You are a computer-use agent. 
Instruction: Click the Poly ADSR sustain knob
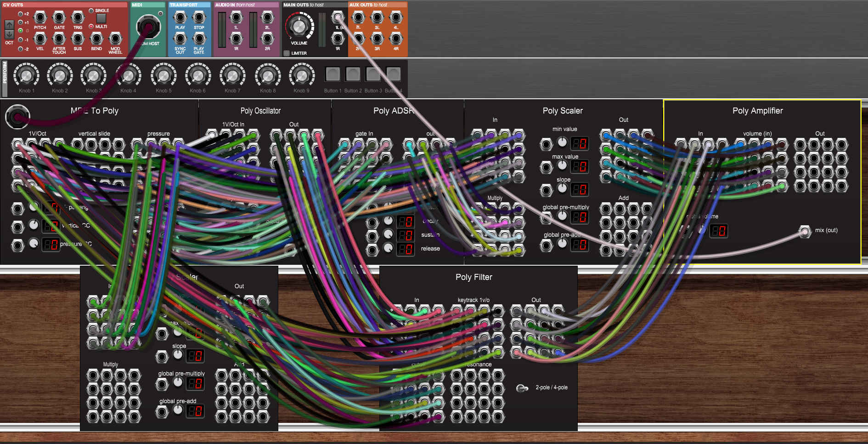[x=389, y=234]
